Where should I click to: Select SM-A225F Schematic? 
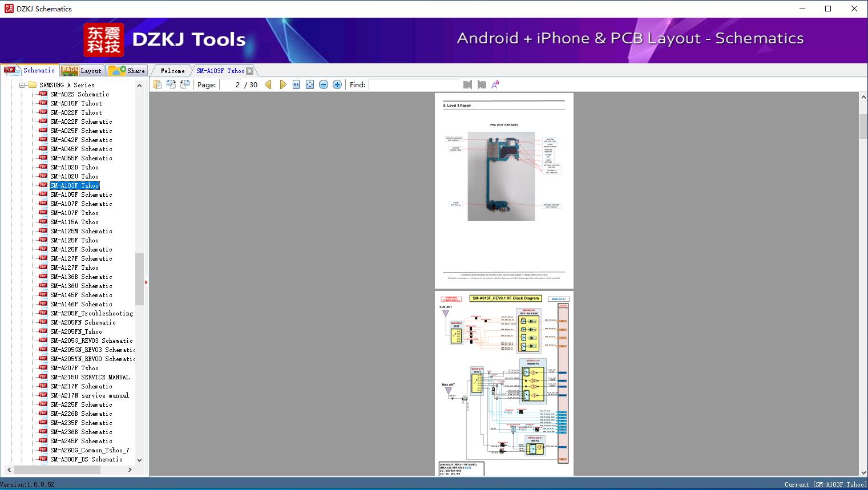pyautogui.click(x=81, y=404)
